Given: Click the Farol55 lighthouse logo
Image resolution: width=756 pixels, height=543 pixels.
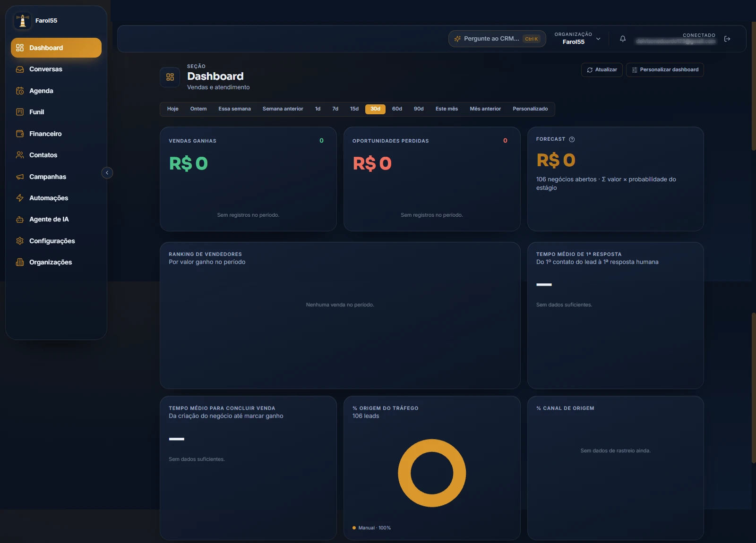Looking at the screenshot, I should pyautogui.click(x=22, y=21).
